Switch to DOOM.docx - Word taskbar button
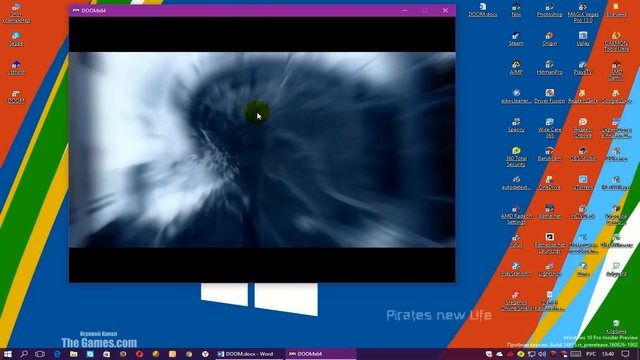The image size is (640, 360). click(249, 354)
